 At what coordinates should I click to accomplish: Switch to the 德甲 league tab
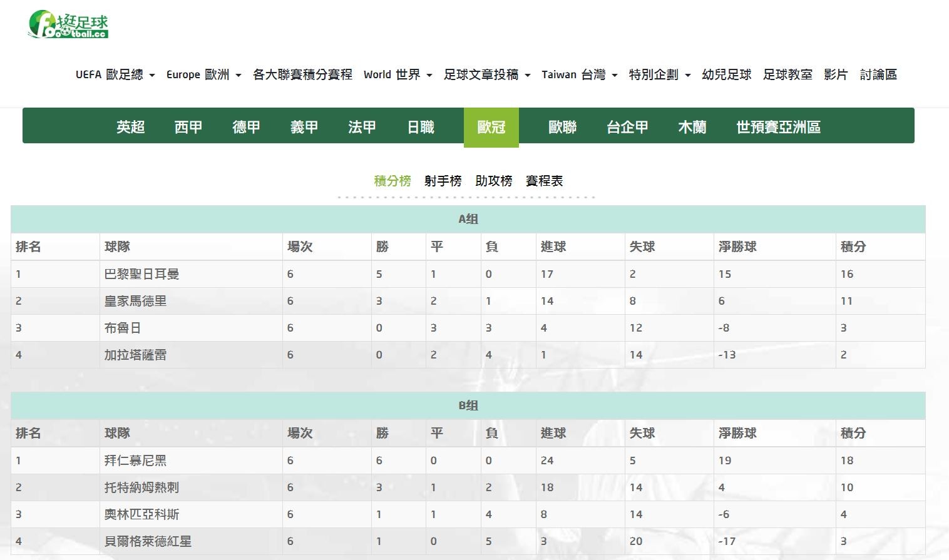(247, 127)
